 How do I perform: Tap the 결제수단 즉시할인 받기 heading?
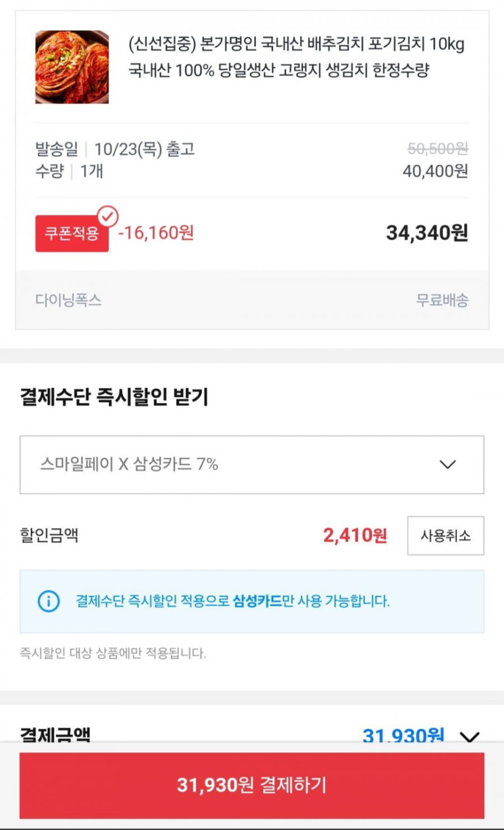pyautogui.click(x=114, y=397)
